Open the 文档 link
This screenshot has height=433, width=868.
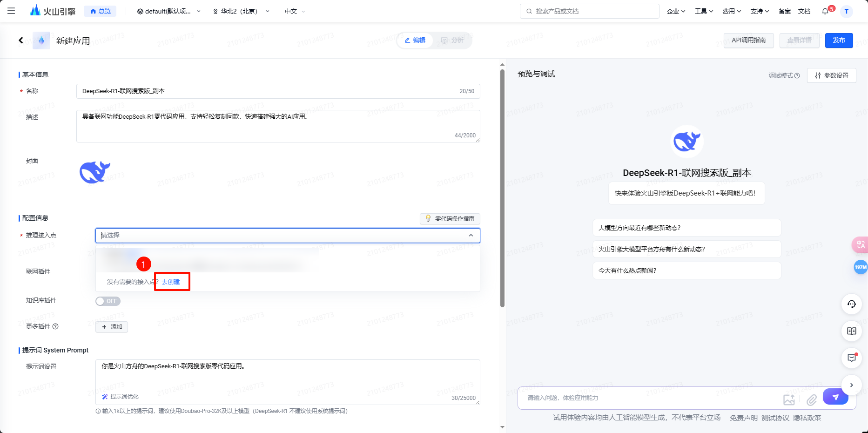804,11
